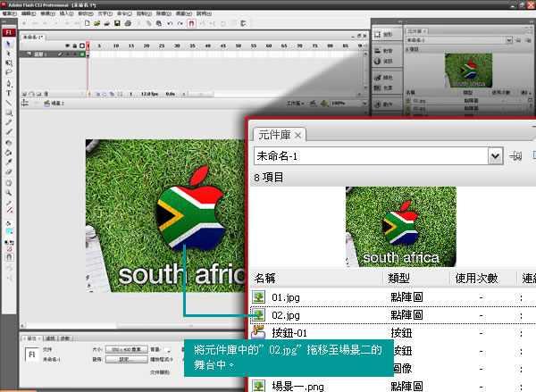Open the Edit Symbols picker icon

tap(323, 103)
